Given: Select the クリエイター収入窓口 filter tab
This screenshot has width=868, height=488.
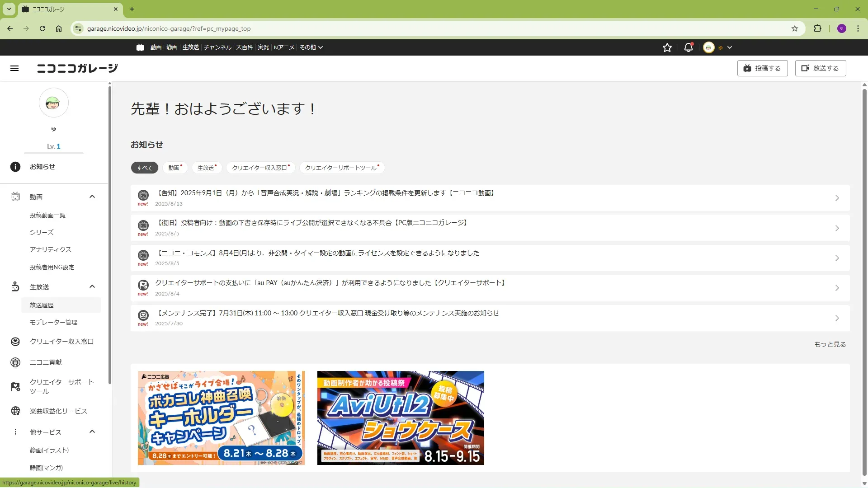Looking at the screenshot, I should 260,168.
